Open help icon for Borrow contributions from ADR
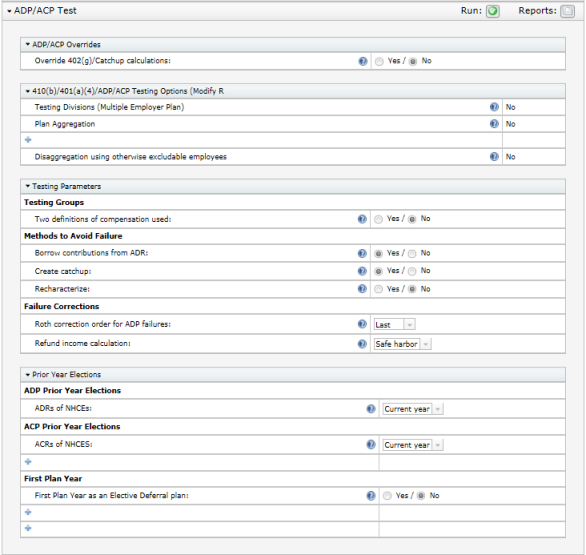This screenshot has height=555, width=586. pyautogui.click(x=362, y=253)
